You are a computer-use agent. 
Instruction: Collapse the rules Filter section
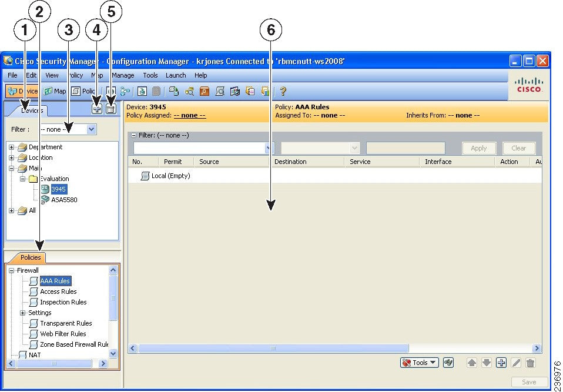click(x=133, y=135)
